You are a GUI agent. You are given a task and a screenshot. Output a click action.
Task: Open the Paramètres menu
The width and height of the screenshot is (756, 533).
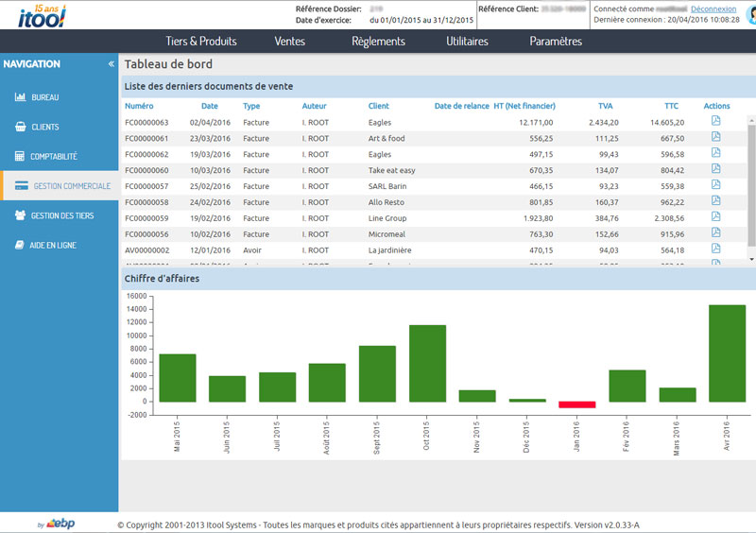556,41
